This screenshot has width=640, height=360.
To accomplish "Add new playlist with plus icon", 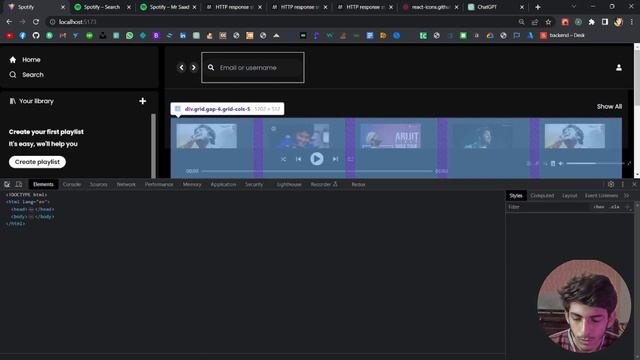I will click(x=142, y=101).
